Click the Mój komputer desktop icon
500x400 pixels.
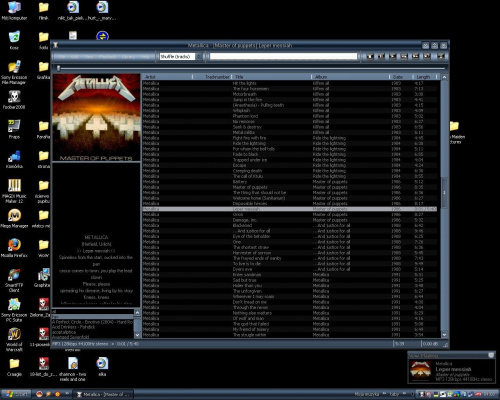pyautogui.click(x=14, y=11)
